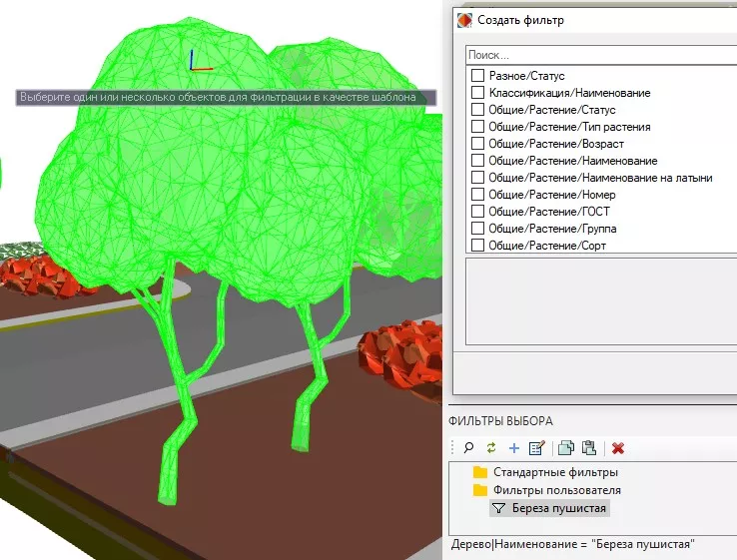Screen dimensions: 737x560
Task: Open the Стандартные фильтры folder
Action: click(555, 472)
